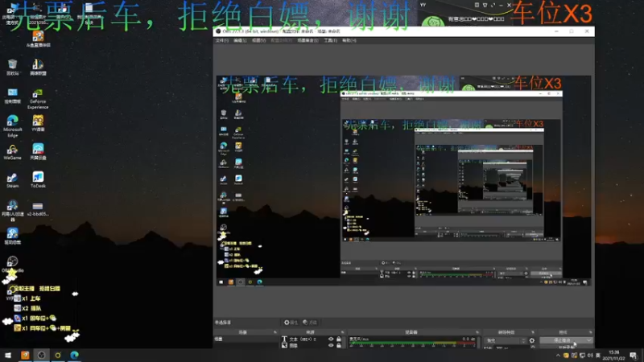Viewport: 644px width, 362px height.
Task: Open the 网易UU加速器 desktop icon
Action: click(12, 211)
